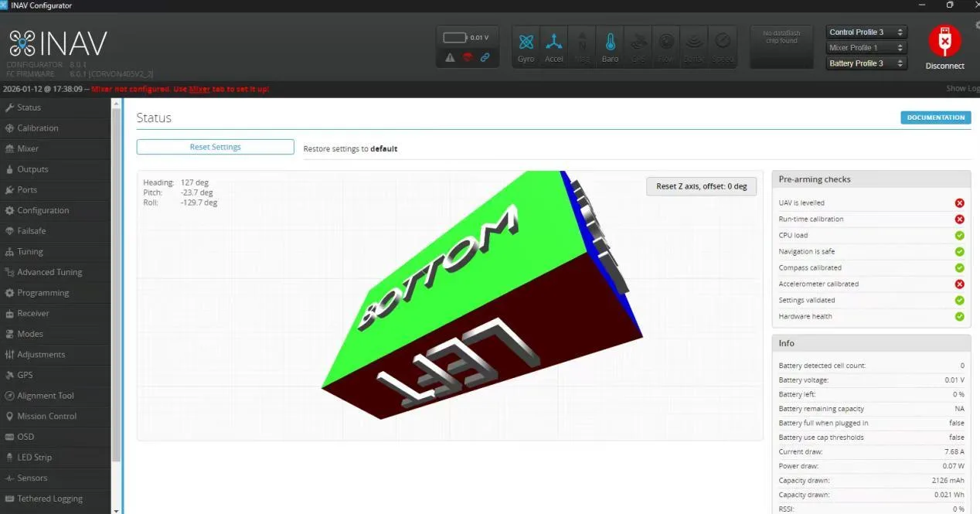This screenshot has width=980, height=514.
Task: Click the 'UAV is levelled' check row
Action: (x=871, y=203)
